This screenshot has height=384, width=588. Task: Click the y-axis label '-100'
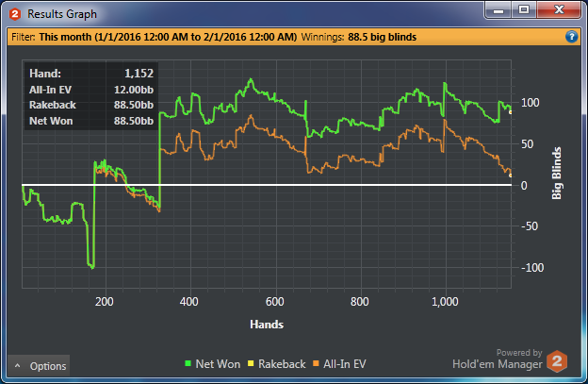(x=532, y=268)
